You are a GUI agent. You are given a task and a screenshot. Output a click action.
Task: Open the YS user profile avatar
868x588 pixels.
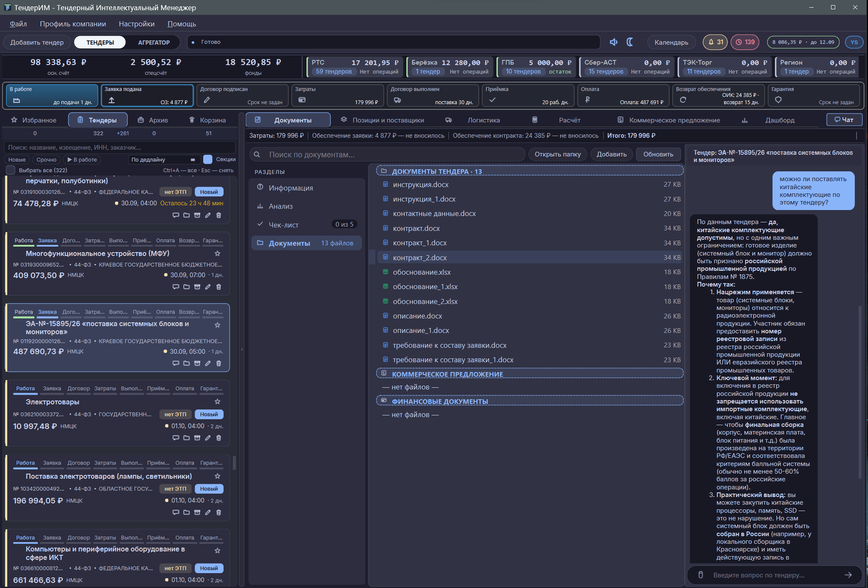pyautogui.click(x=854, y=42)
